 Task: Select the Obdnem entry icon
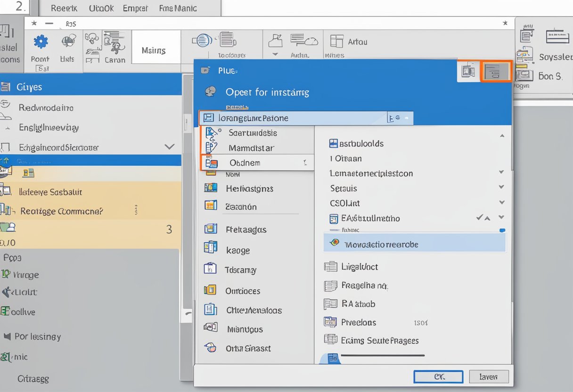212,162
